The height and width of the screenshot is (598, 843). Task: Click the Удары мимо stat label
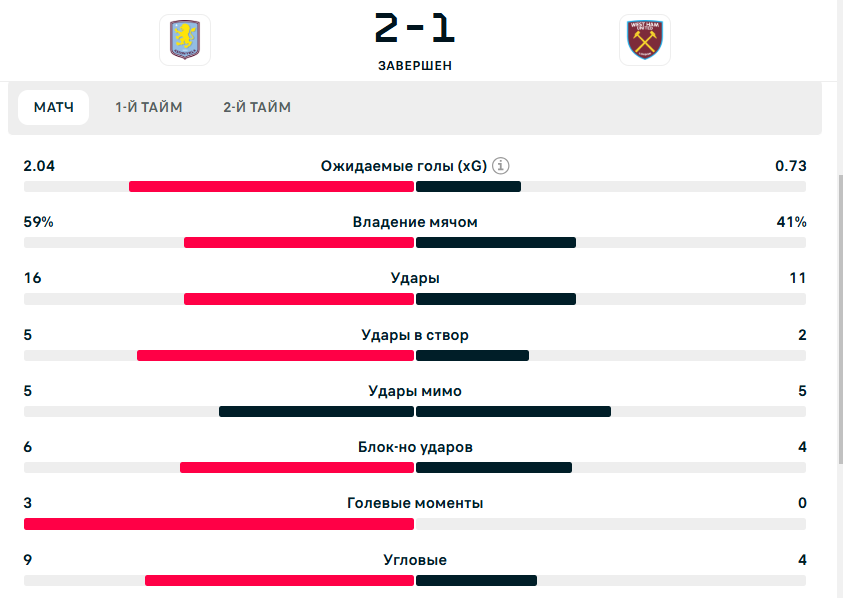pos(415,391)
